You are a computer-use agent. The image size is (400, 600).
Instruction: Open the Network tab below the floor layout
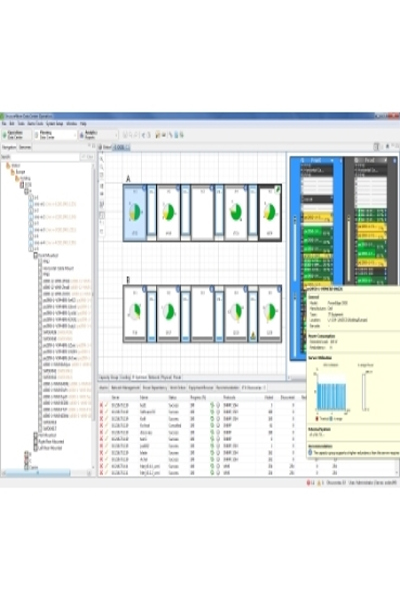[x=153, y=377]
